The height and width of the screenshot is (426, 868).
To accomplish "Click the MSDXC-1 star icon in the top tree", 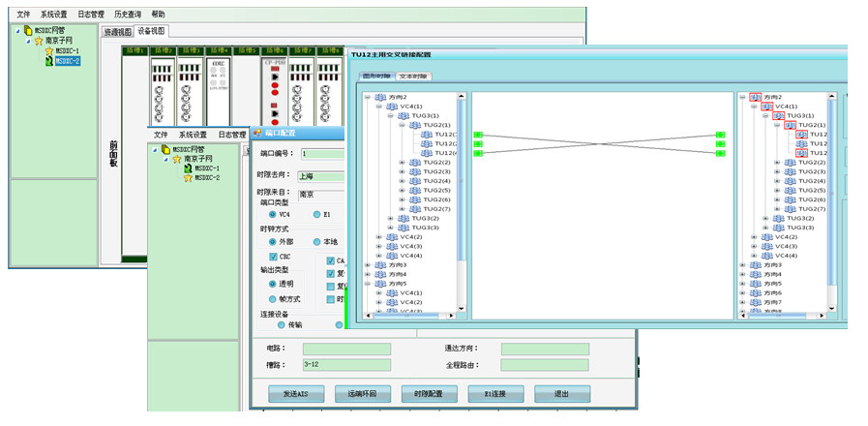I will pos(48,50).
